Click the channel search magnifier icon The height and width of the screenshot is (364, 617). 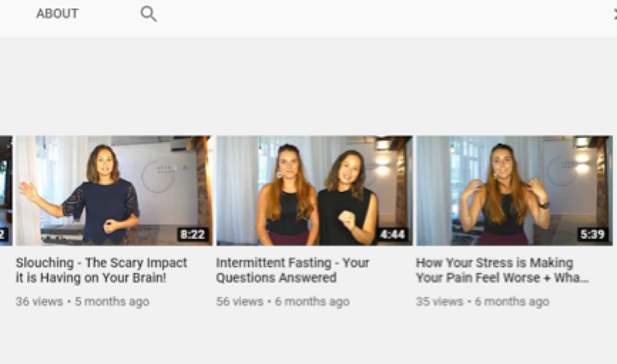[148, 14]
